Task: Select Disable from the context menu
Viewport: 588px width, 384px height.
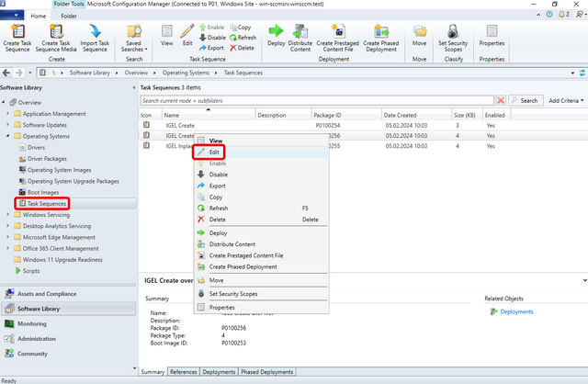Action: (218, 175)
